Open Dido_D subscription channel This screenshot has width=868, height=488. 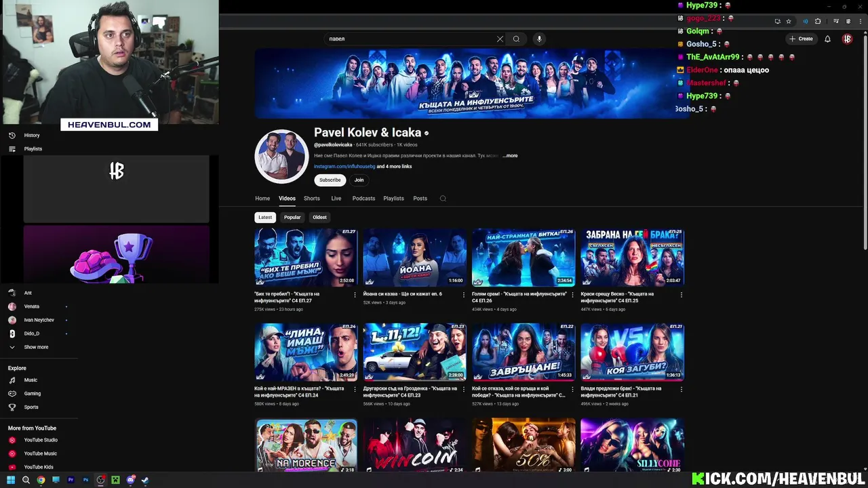pos(31,333)
